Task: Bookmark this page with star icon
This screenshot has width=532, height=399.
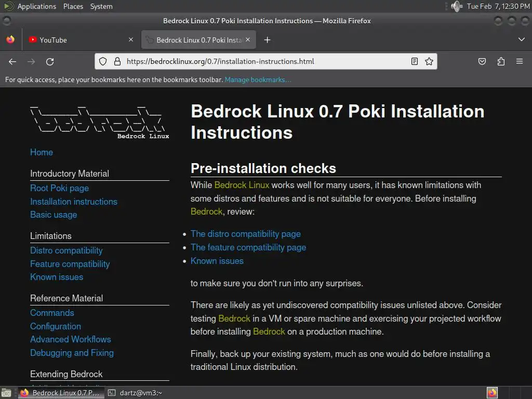Action: (x=429, y=61)
